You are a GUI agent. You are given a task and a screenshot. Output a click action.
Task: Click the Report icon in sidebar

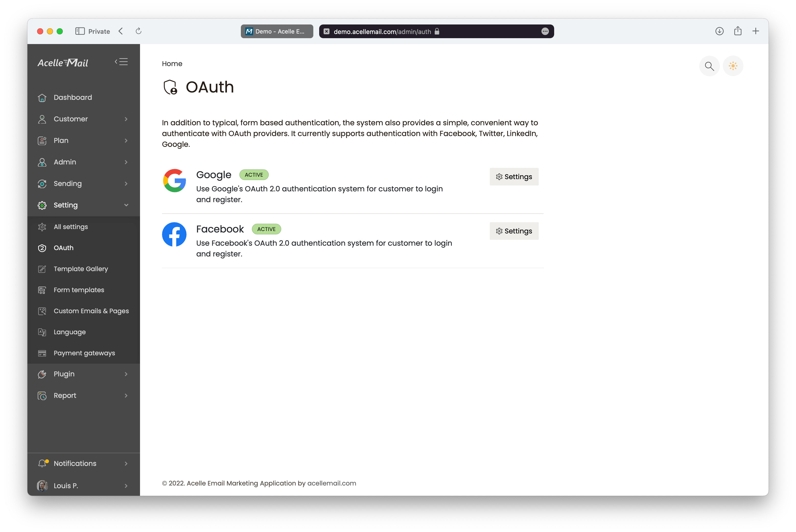(x=42, y=395)
